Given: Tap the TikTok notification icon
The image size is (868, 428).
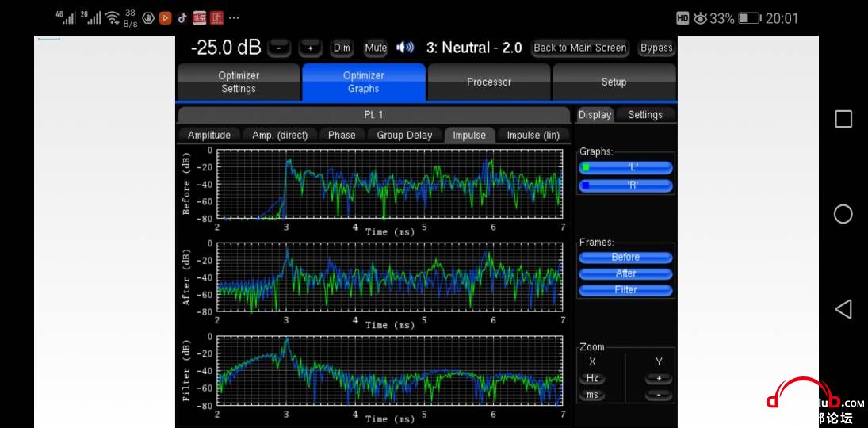Looking at the screenshot, I should click(x=182, y=18).
